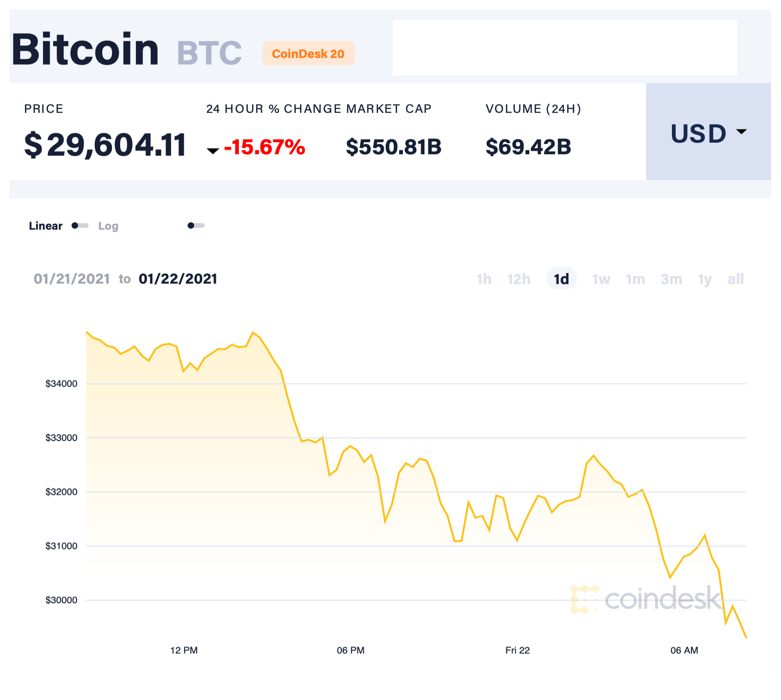781x700 pixels.
Task: Toggle the Linear/Log scale switch
Action: [x=79, y=225]
